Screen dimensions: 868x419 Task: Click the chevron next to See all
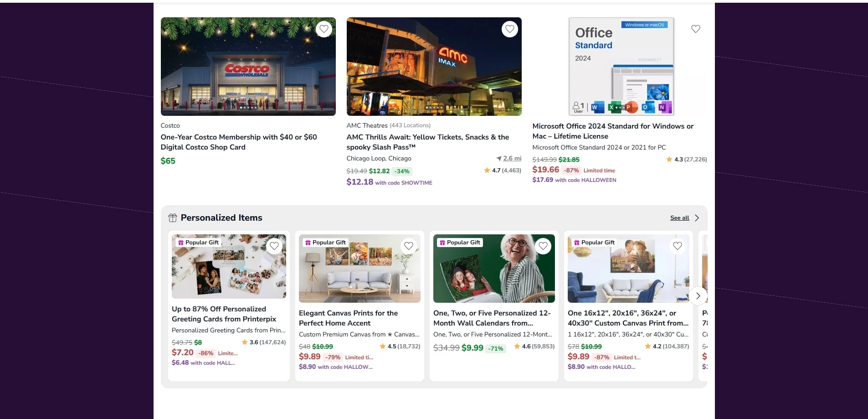(x=696, y=217)
